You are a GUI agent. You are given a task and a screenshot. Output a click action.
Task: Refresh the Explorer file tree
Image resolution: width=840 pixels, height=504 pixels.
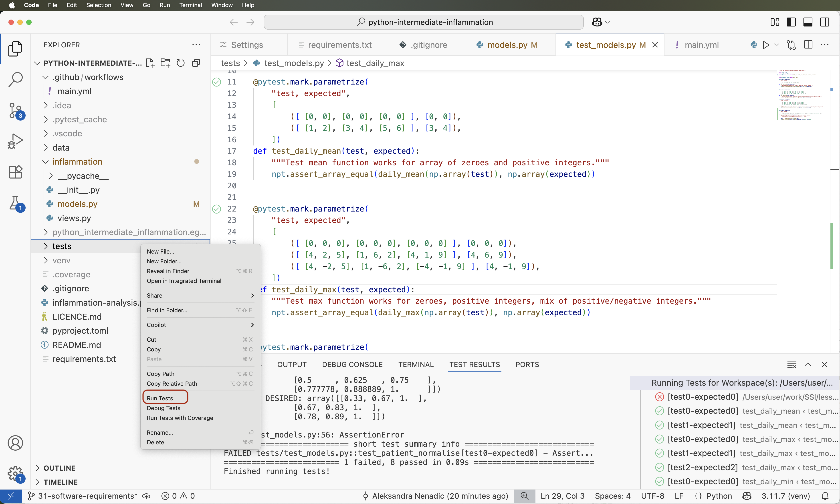click(180, 63)
